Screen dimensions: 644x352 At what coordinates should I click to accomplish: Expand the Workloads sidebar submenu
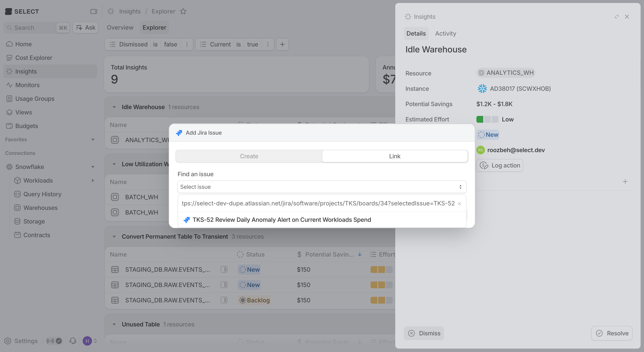(93, 180)
